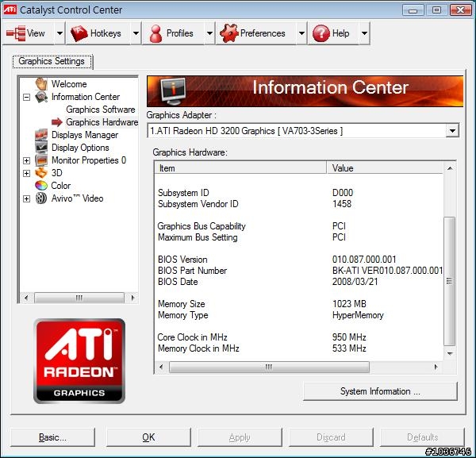Click the Display Options icon

[41, 148]
